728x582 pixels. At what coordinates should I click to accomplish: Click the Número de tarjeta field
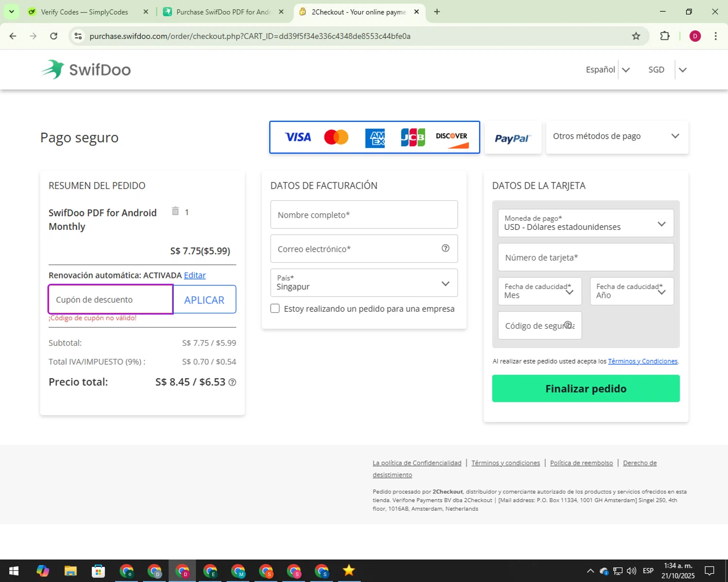coord(586,257)
